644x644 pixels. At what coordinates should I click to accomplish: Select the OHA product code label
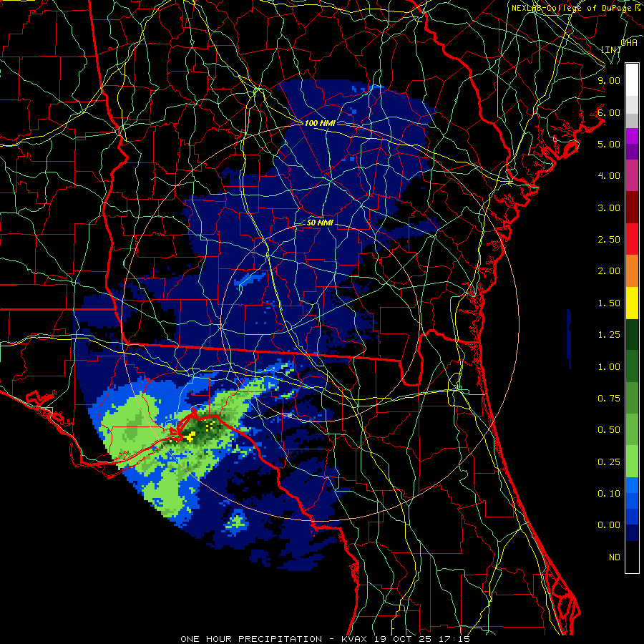(x=629, y=42)
